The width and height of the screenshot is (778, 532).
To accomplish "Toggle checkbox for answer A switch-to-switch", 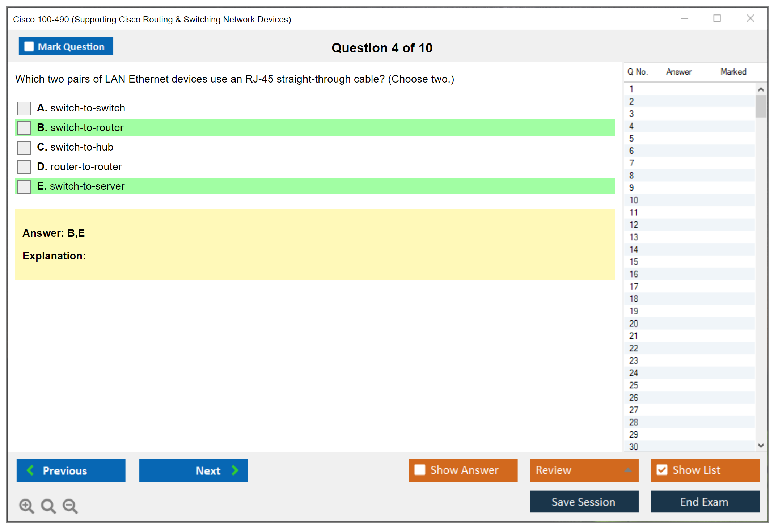I will tap(25, 108).
